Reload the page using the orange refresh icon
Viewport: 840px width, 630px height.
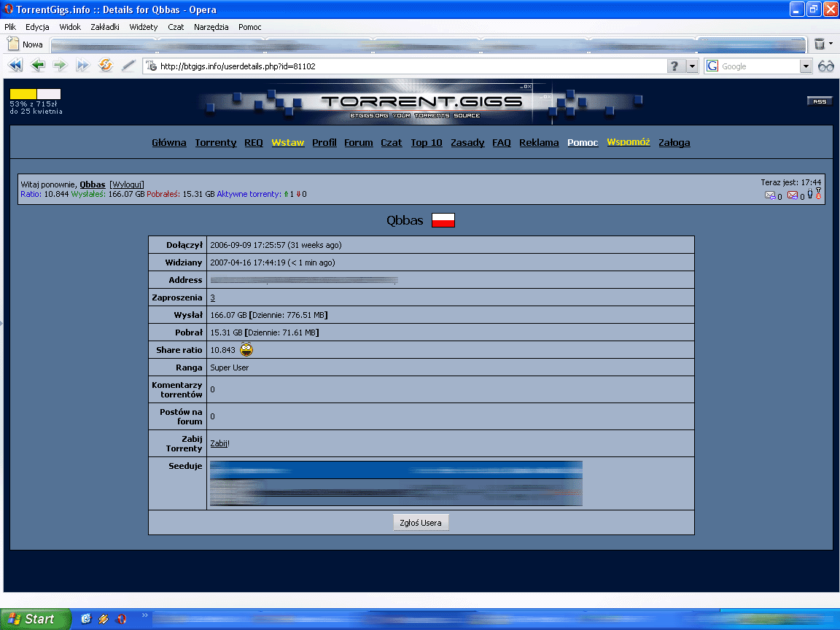[106, 66]
